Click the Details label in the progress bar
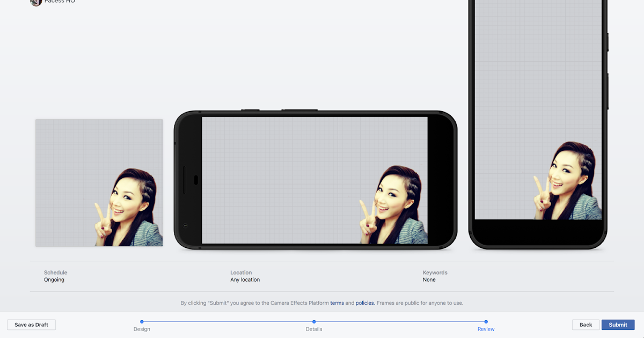The height and width of the screenshot is (338, 644). 314,329
